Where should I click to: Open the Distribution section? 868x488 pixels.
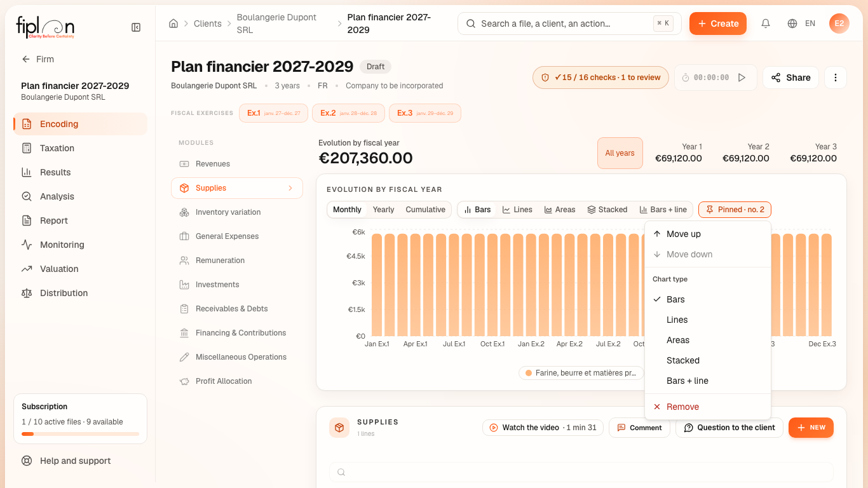click(80, 293)
